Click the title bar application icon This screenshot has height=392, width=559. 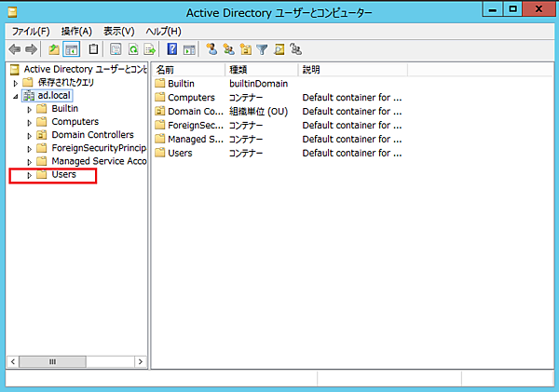tap(12, 13)
